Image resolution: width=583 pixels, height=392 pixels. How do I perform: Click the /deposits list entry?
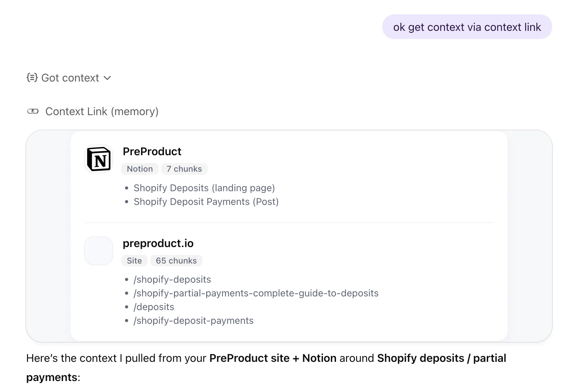pos(153,307)
